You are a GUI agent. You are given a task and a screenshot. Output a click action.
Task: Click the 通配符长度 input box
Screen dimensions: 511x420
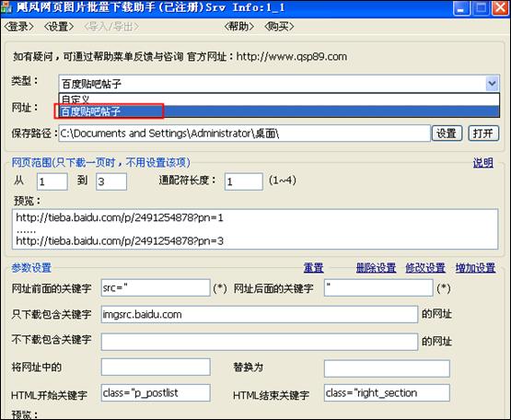pyautogui.click(x=244, y=181)
